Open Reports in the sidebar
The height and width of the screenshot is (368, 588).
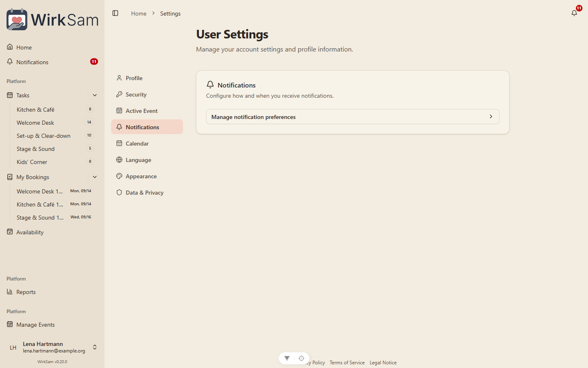[52, 292]
